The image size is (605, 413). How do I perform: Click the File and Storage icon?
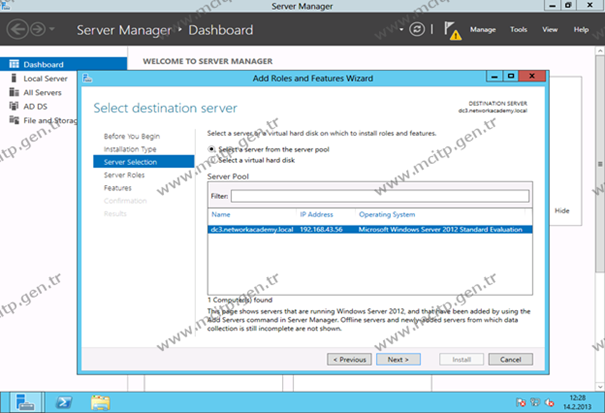coord(14,120)
